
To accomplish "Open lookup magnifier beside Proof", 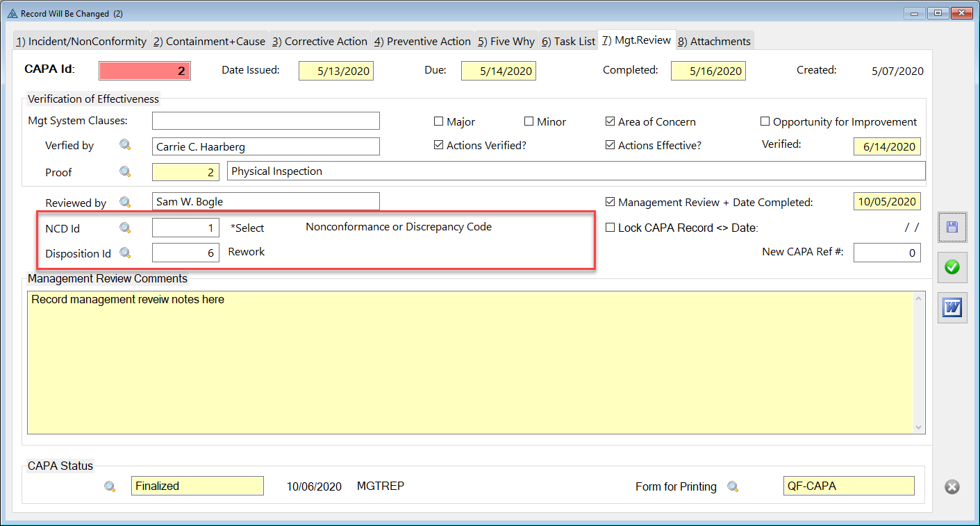I will [x=125, y=171].
